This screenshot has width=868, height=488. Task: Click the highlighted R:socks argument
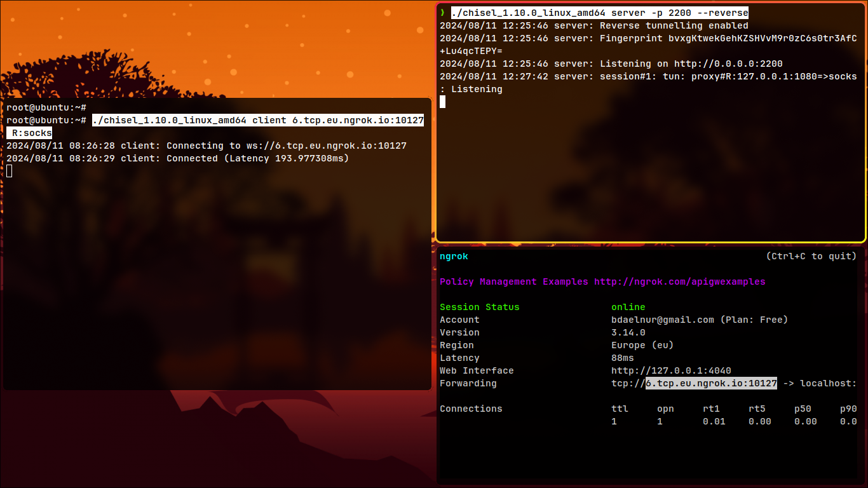coord(32,133)
